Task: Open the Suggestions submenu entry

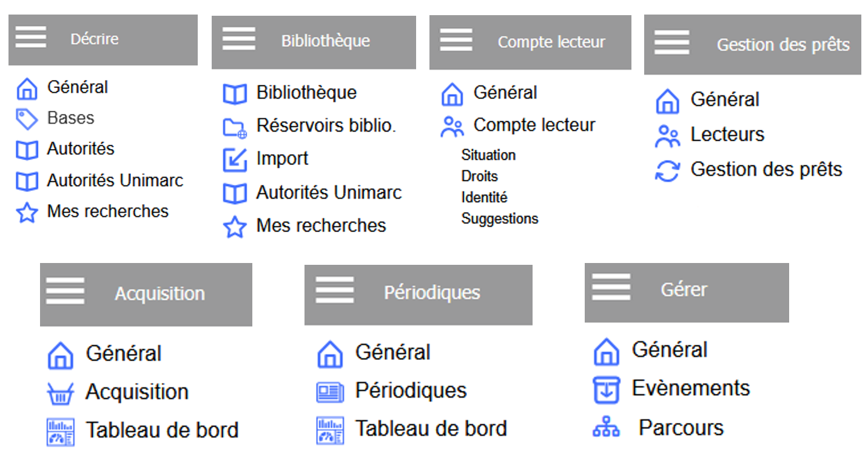Action: click(x=499, y=219)
